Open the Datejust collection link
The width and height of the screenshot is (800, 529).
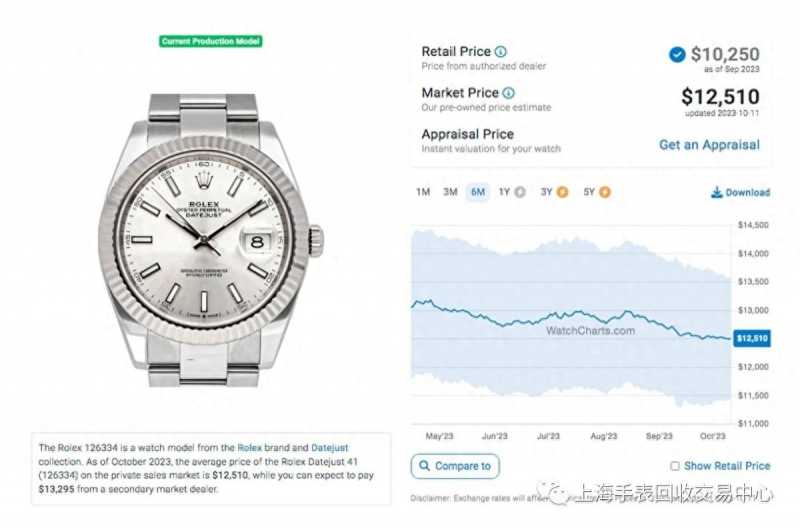[330, 448]
